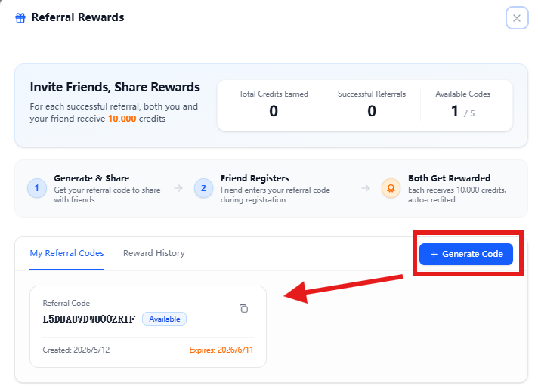Select the My Referral Codes tab
The height and width of the screenshot is (392, 538).
click(x=66, y=253)
